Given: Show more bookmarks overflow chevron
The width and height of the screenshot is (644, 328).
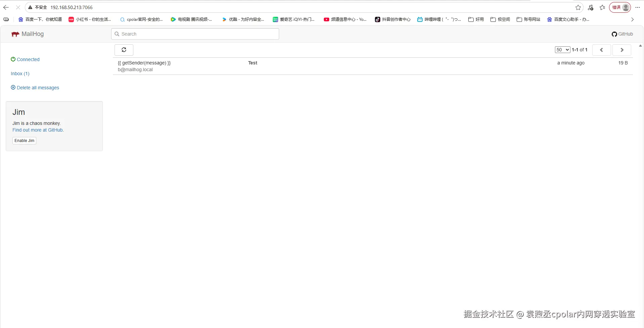Looking at the screenshot, I should tap(632, 19).
